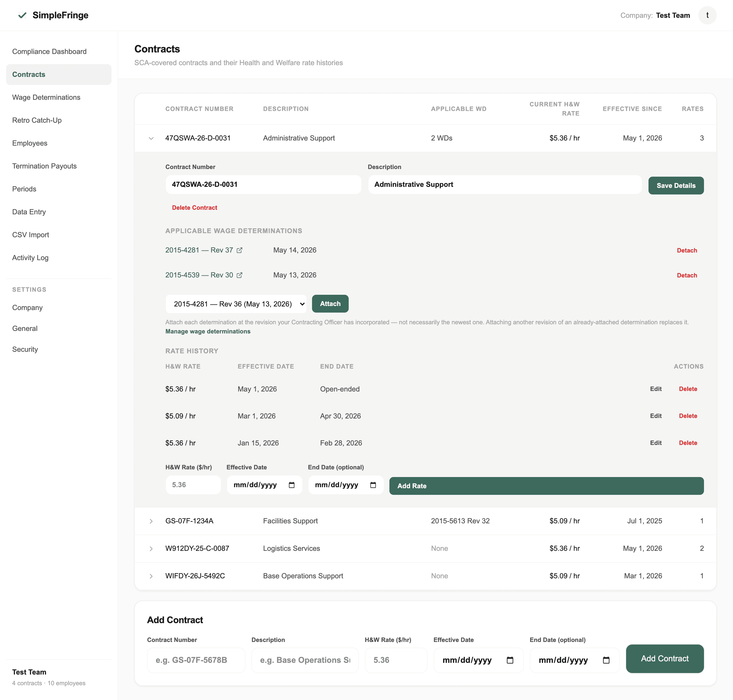The height and width of the screenshot is (700, 733).
Task: Click the Add Rate button
Action: tap(546, 486)
